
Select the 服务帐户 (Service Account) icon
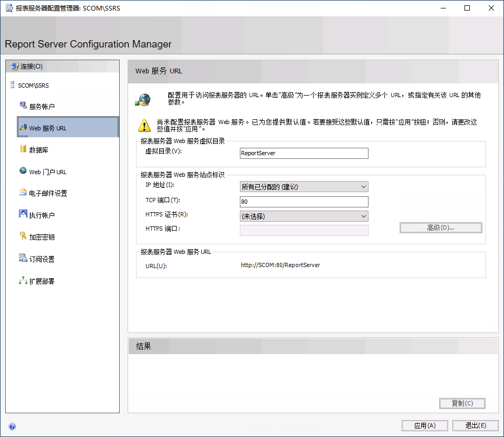pyautogui.click(x=23, y=106)
